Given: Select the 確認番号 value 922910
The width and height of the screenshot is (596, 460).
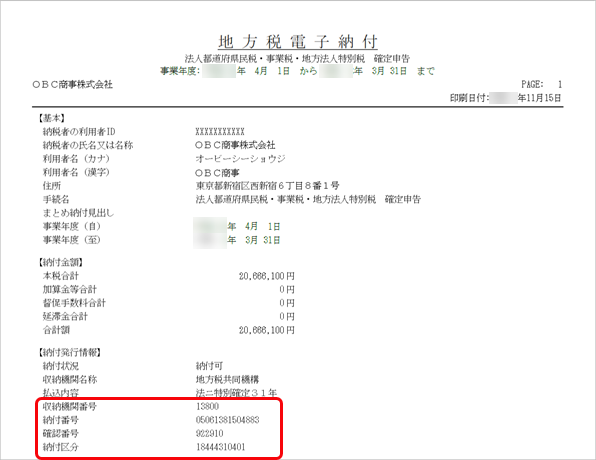Looking at the screenshot, I should pyautogui.click(x=209, y=433).
